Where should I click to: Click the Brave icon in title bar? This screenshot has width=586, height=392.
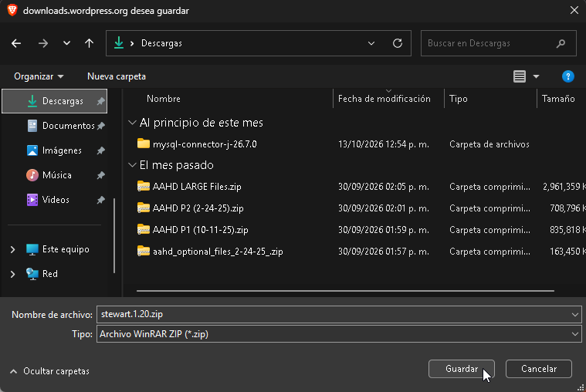tap(12, 10)
